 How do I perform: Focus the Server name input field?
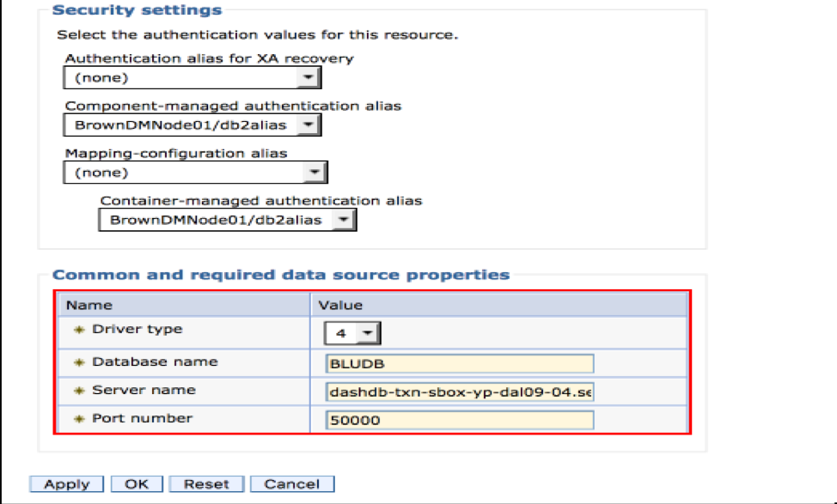[459, 392]
